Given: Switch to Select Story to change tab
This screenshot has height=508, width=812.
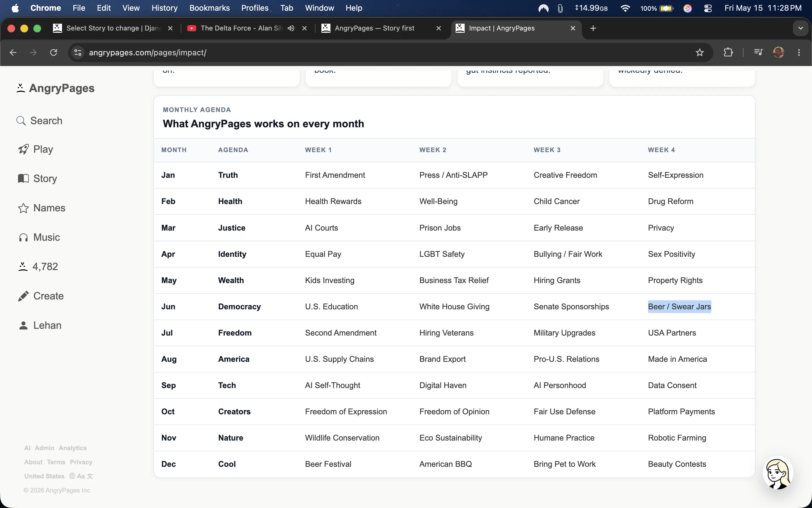Looking at the screenshot, I should (113, 28).
